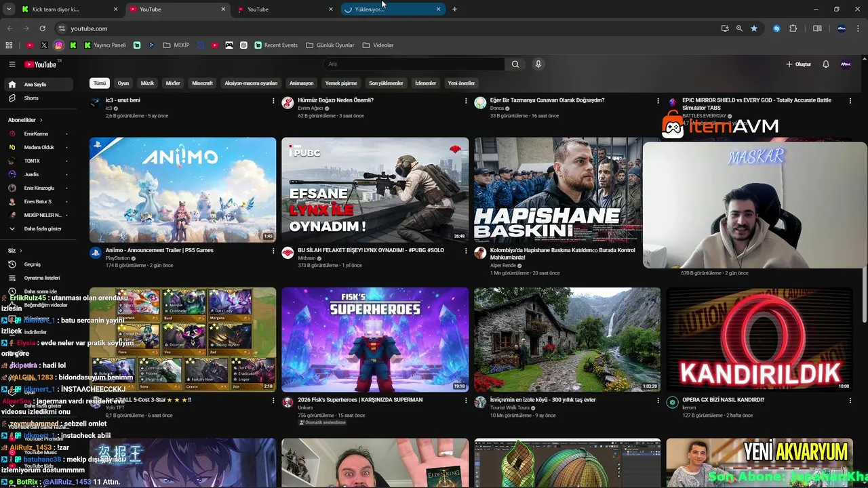Open options menu for BU SİLAH FELAKET video

point(466,251)
